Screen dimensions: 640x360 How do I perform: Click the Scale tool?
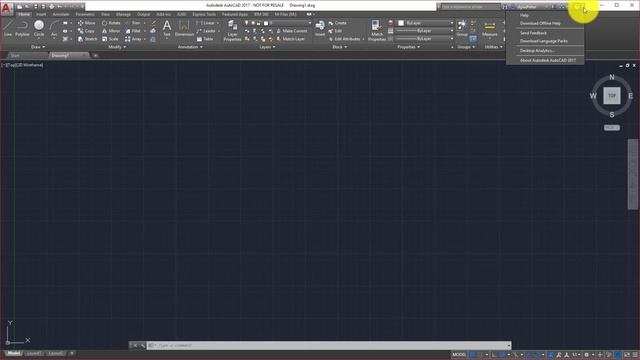110,39
